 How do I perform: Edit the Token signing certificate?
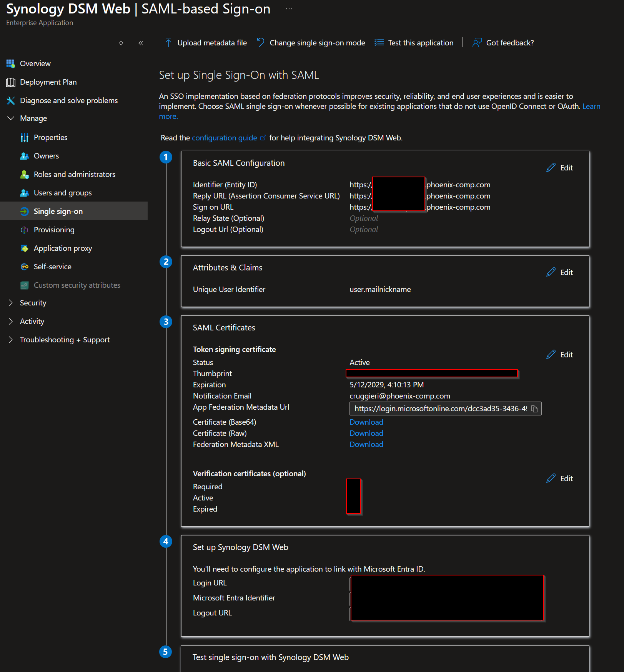point(566,355)
